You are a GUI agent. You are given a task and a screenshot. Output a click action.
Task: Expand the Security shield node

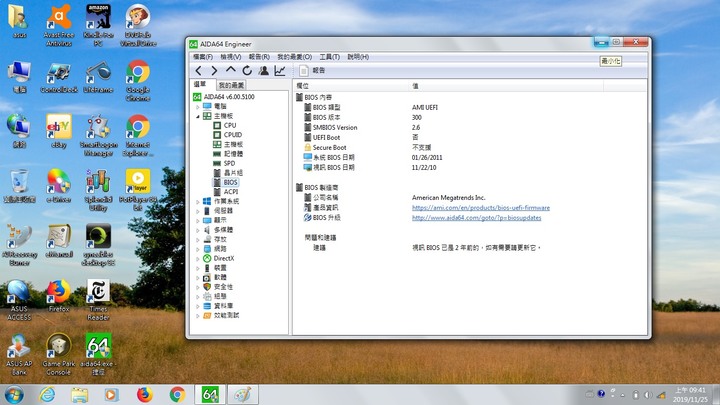(x=198, y=287)
